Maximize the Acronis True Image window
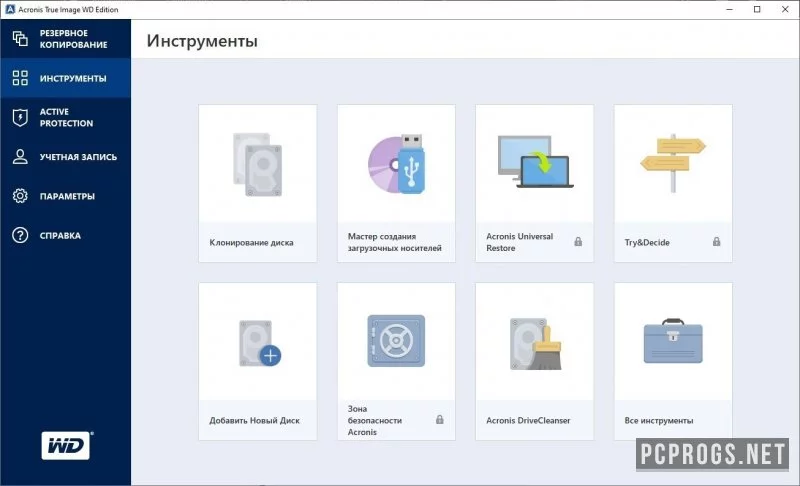 coord(757,9)
